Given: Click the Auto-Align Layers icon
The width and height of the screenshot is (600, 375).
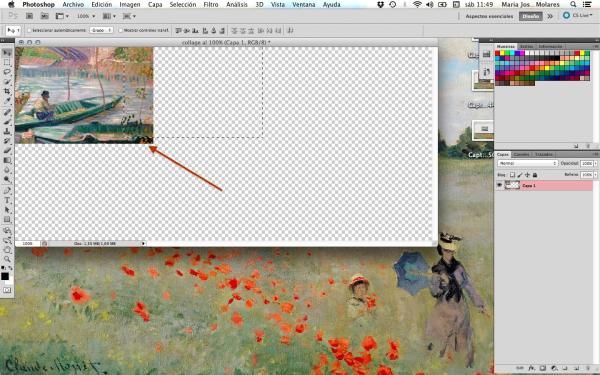Looking at the screenshot, I should point(290,30).
